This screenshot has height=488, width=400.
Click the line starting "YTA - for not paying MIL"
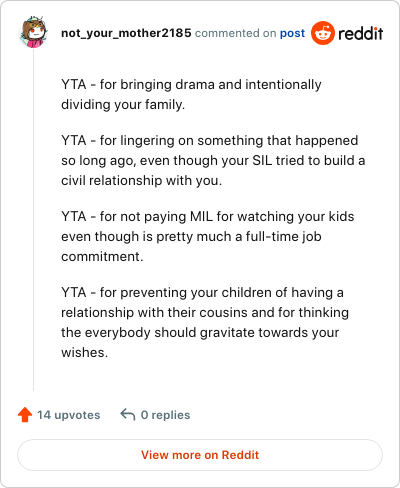pos(208,217)
